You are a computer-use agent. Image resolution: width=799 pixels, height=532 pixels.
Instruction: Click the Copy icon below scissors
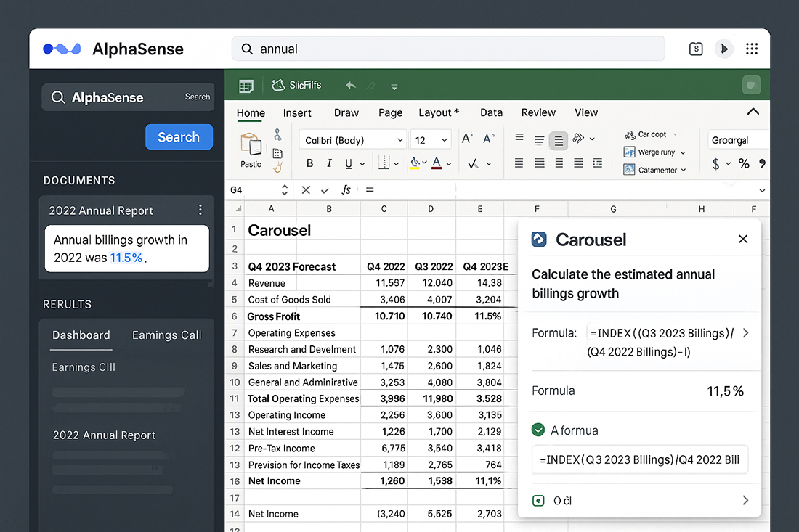277,153
